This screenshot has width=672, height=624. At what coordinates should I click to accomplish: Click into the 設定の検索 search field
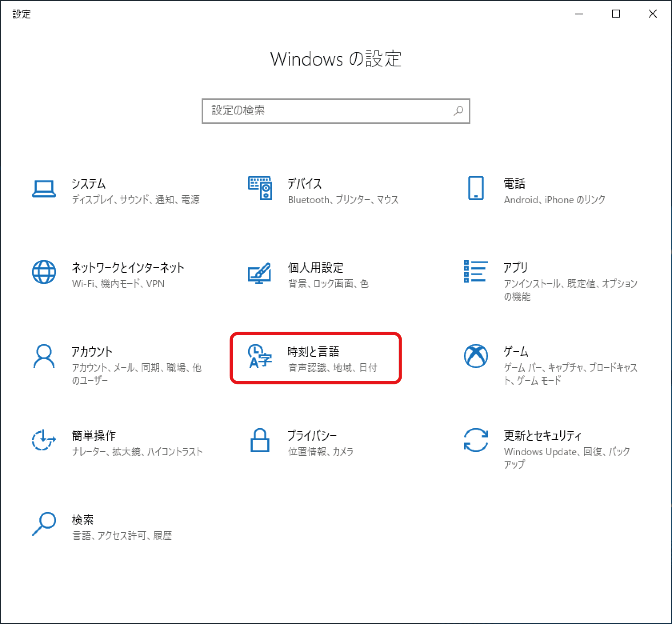pyautogui.click(x=336, y=111)
